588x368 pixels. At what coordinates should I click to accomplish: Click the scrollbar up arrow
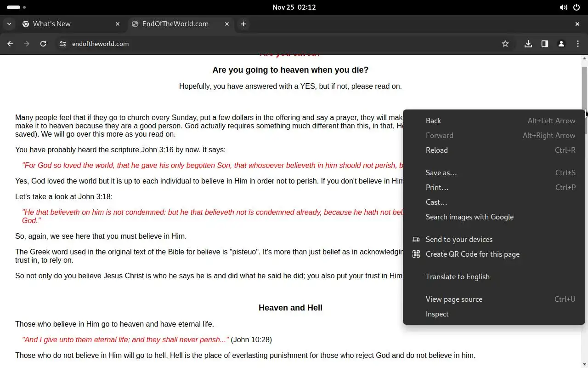[584, 58]
